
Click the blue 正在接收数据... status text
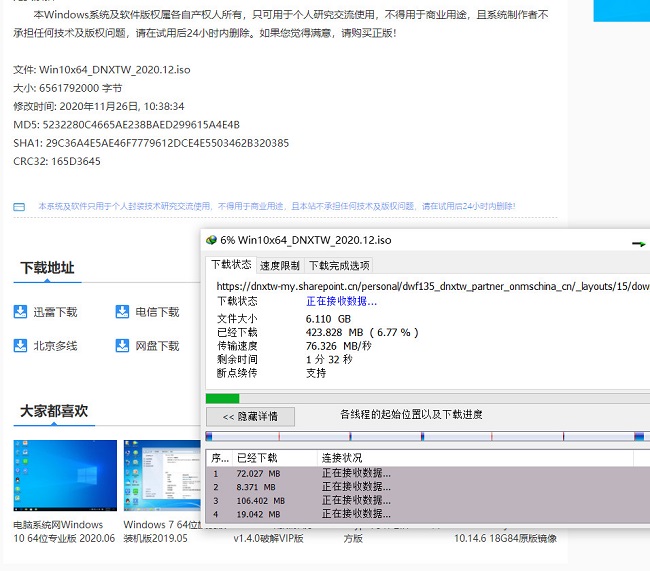click(341, 301)
